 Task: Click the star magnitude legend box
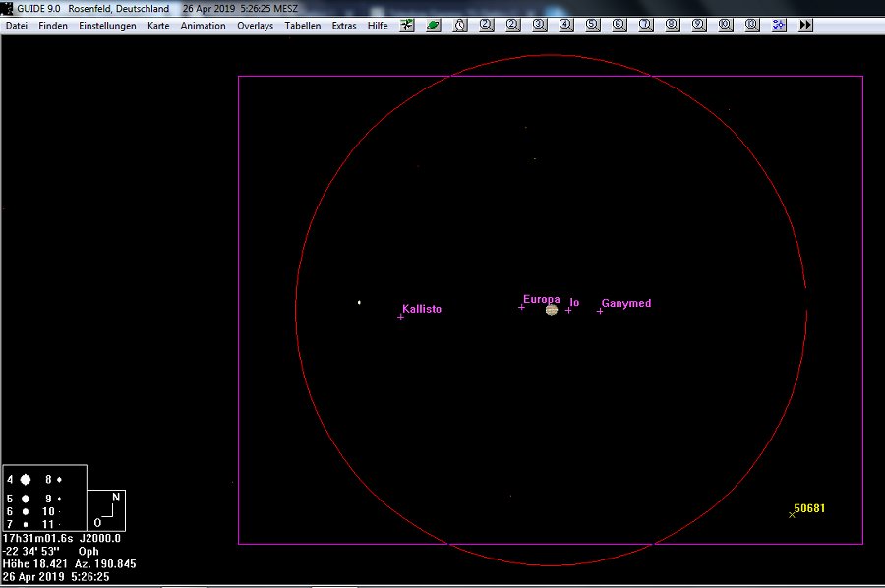click(x=44, y=499)
